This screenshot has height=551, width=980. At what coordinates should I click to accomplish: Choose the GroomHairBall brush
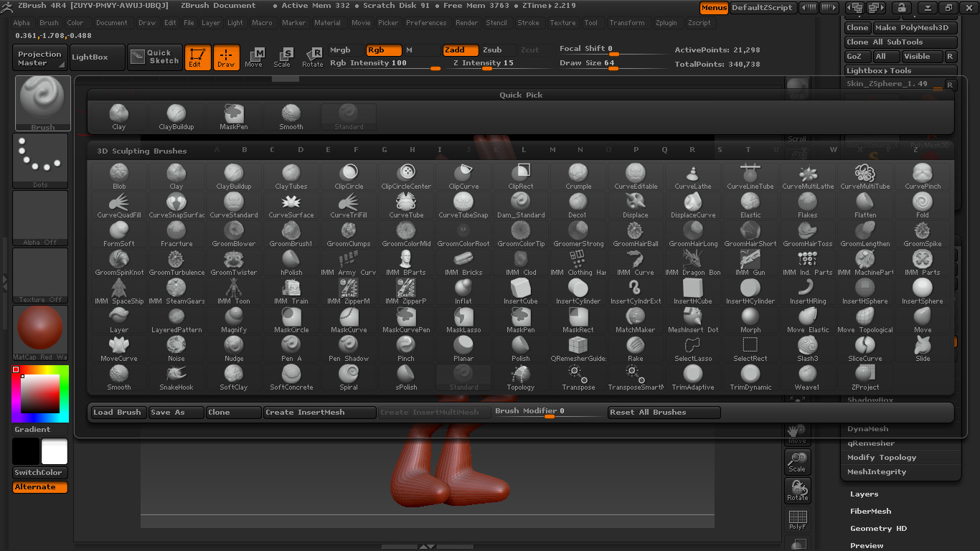(636, 234)
